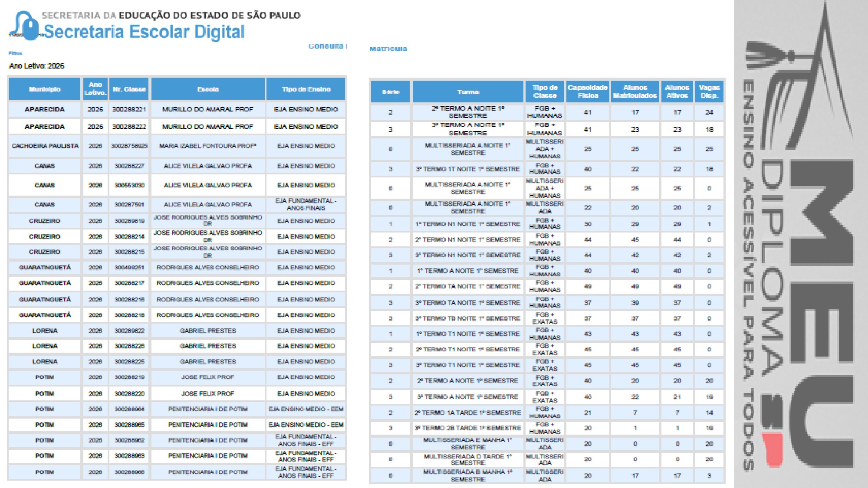Select class number 300288221 cell
The height and width of the screenshot is (488, 868).
(129, 109)
